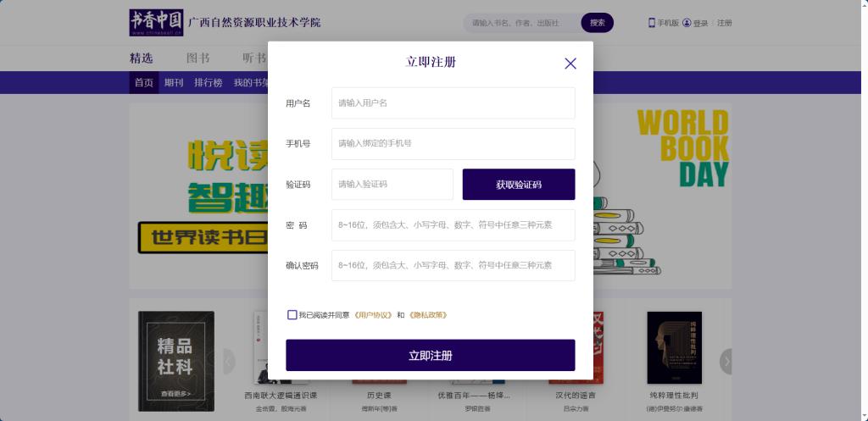
Task: Focus the verification code input field
Action: 392,185
